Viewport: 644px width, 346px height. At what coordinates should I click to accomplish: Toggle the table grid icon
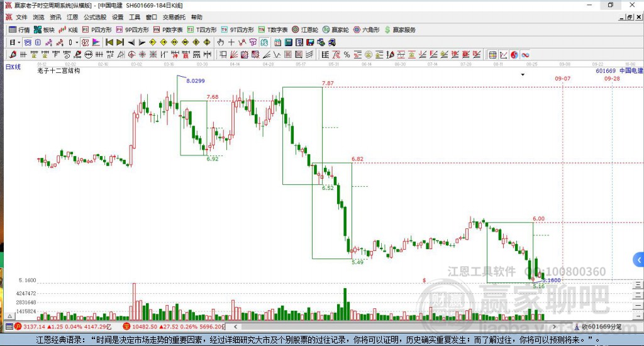pyautogui.click(x=492, y=55)
